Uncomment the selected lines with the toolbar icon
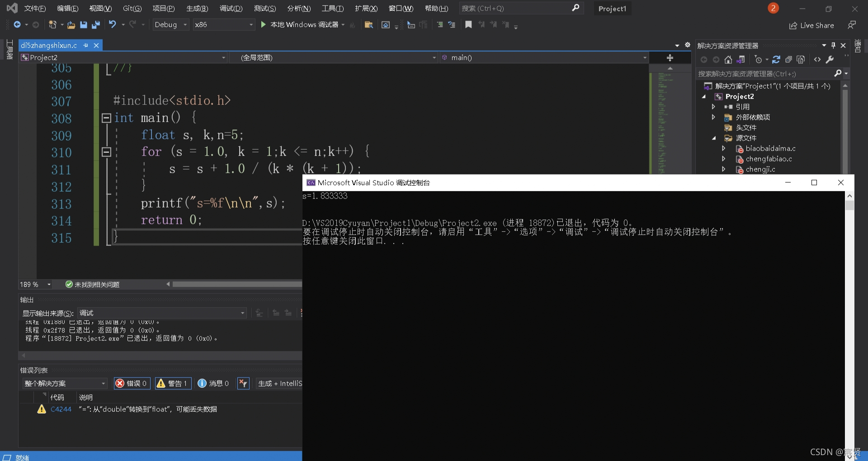 [x=451, y=25]
